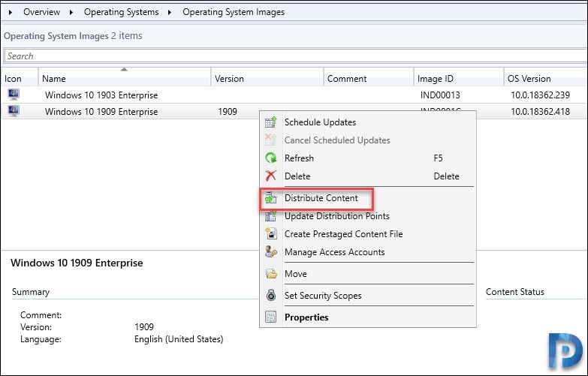Open Manage Access Accounts
The image size is (588, 376).
tap(368, 252)
